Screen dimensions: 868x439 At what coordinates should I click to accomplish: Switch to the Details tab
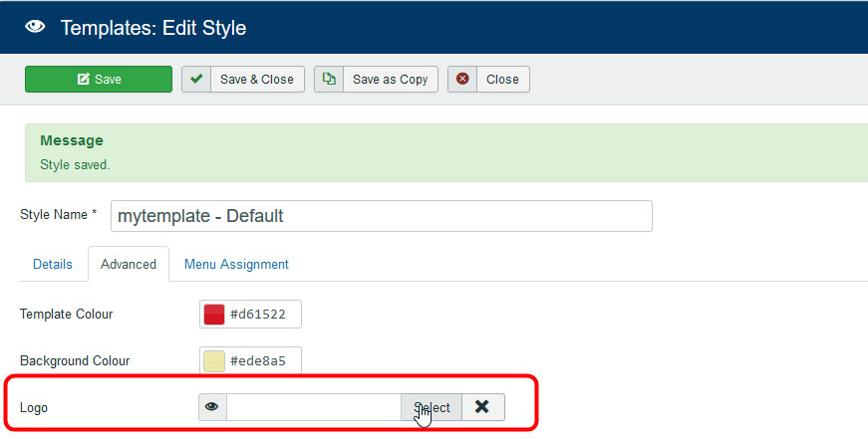point(53,265)
